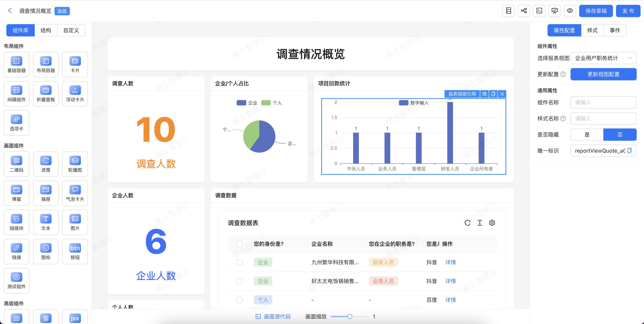The height and width of the screenshot is (324, 644).
Task: Click the back arrow next to 调查情况概览
Action: (x=10, y=11)
